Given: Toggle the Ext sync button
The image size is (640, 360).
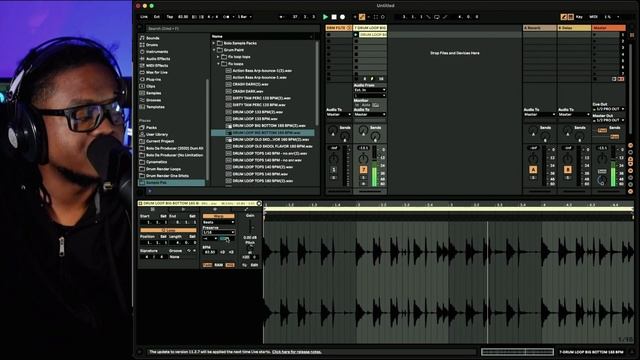Looking at the screenshot, I should (157, 17).
